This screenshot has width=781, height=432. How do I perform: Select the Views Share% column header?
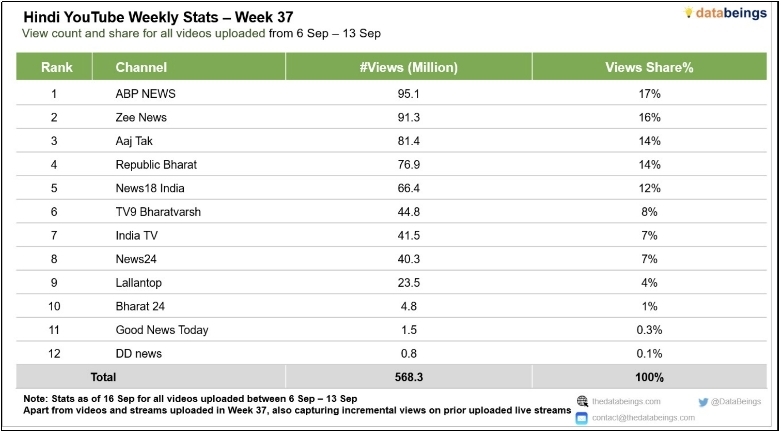click(x=649, y=68)
